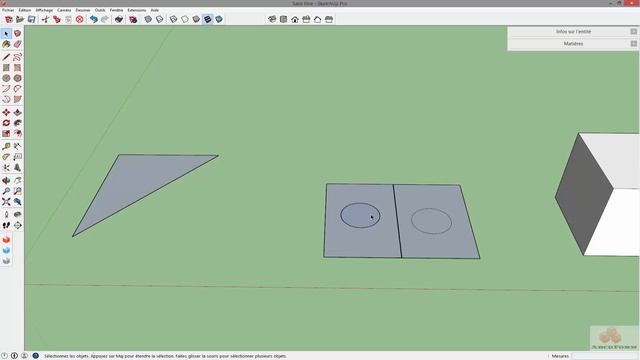Select the Offset tool

[x=17, y=133]
